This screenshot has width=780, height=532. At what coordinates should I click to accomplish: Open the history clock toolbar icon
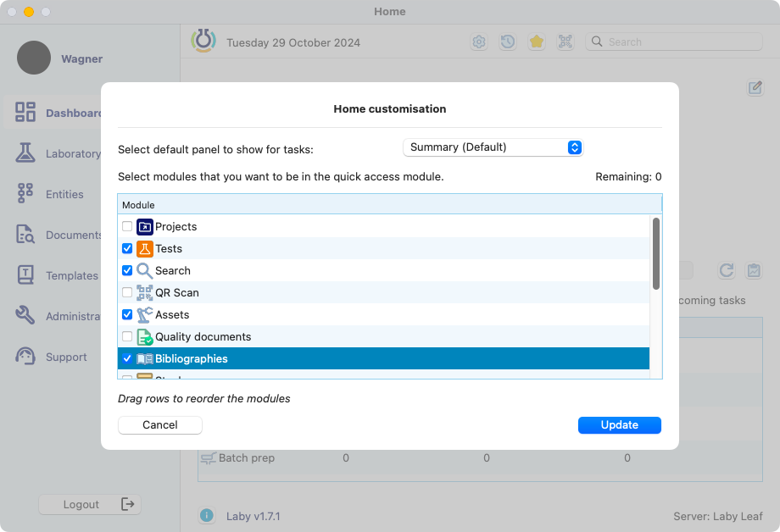point(507,42)
